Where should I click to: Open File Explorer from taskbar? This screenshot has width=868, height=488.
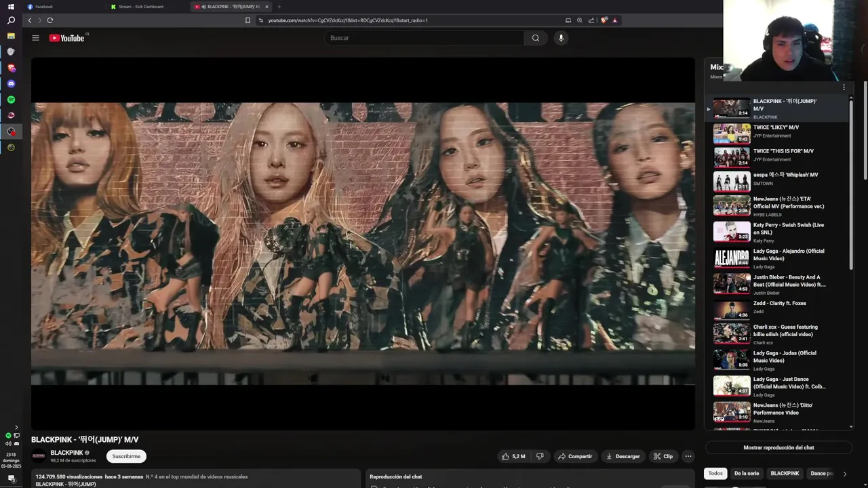[11, 36]
